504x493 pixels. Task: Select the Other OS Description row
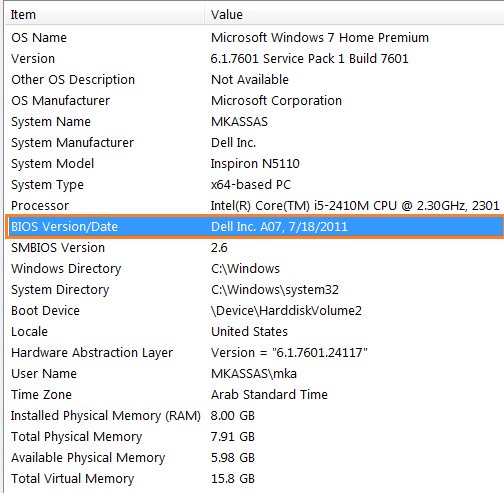pyautogui.click(x=255, y=80)
